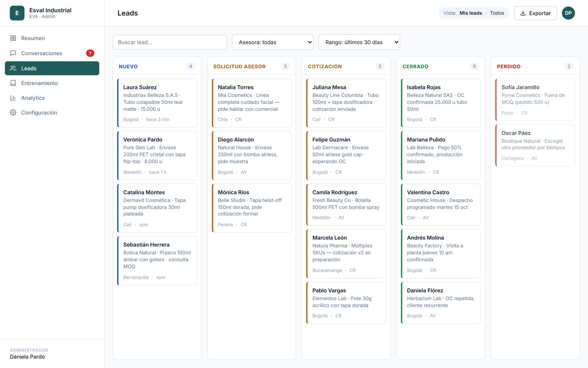Switch view to Todos
588x368 pixels.
point(497,13)
